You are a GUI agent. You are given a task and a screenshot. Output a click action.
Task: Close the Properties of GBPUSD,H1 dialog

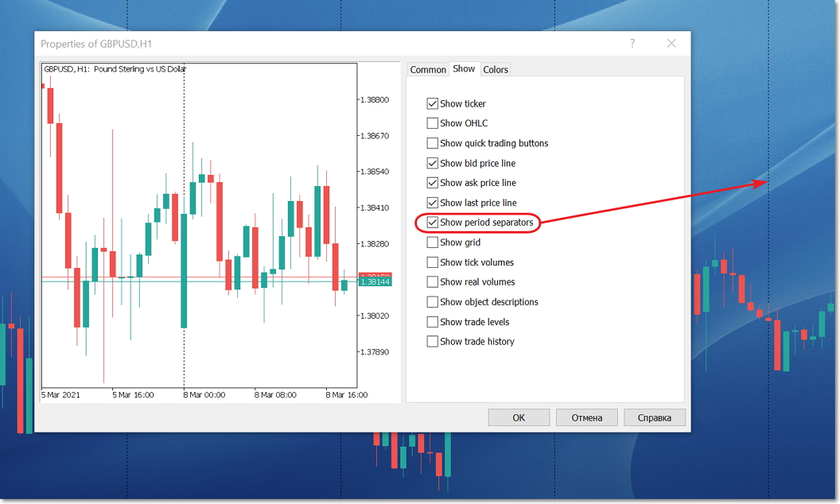[x=671, y=44]
